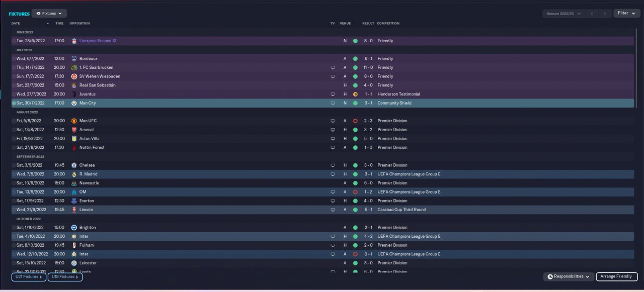Screen dimensions: 644x292
Task: Click the red loss indicator for Man UFC match
Action: [x=355, y=121]
